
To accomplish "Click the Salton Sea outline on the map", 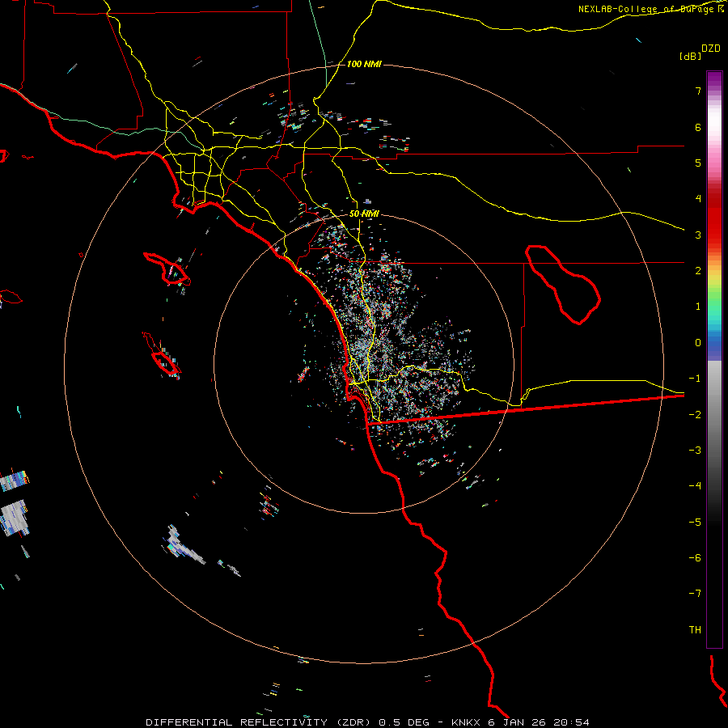I will point(563,284).
